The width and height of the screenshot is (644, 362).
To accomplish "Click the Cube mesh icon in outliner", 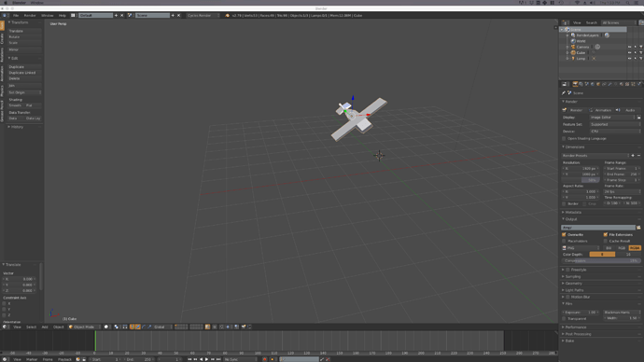I will [573, 52].
